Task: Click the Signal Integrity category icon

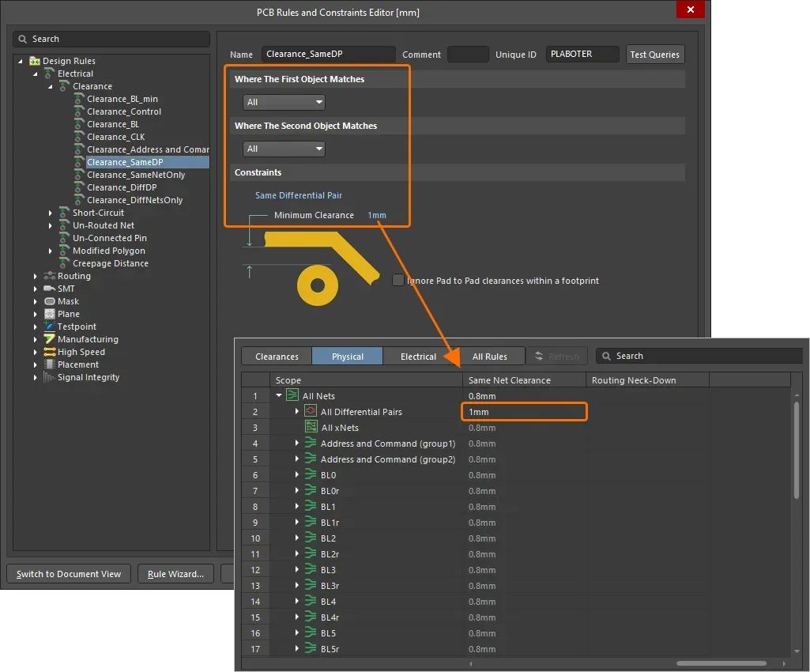Action: [x=49, y=377]
